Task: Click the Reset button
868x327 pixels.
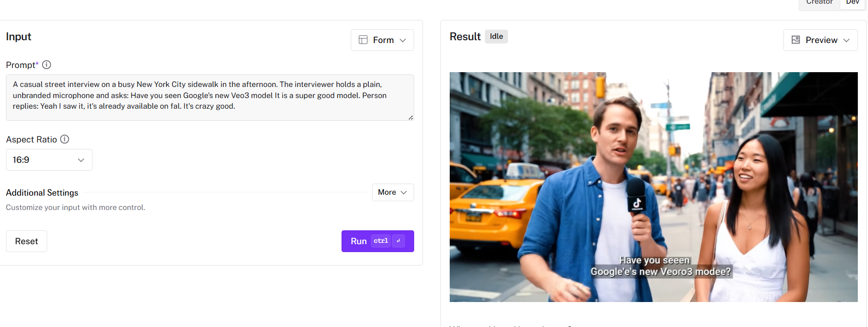Action: (26, 241)
